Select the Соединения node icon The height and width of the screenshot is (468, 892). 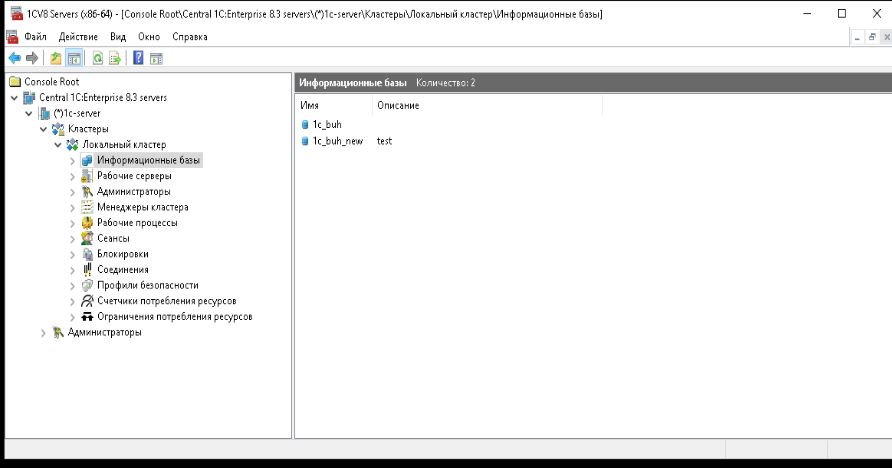click(87, 270)
